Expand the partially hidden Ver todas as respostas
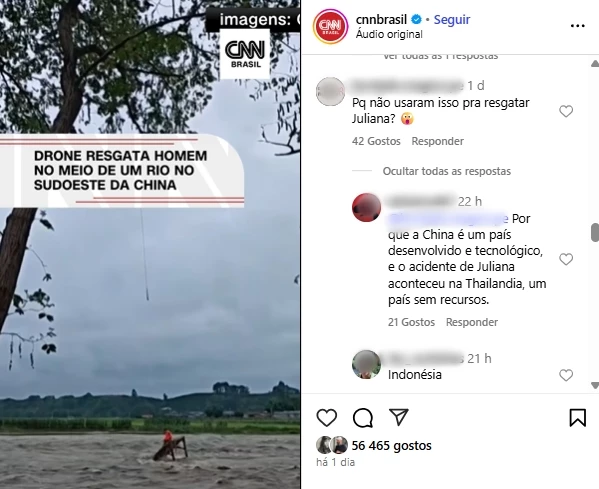The width and height of the screenshot is (599, 489). pos(440,56)
